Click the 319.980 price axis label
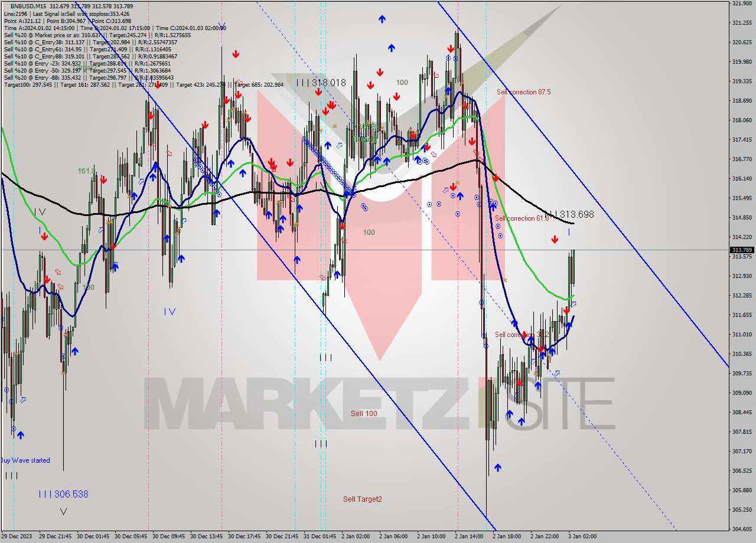Viewport: 756px width, 543px height. point(742,61)
